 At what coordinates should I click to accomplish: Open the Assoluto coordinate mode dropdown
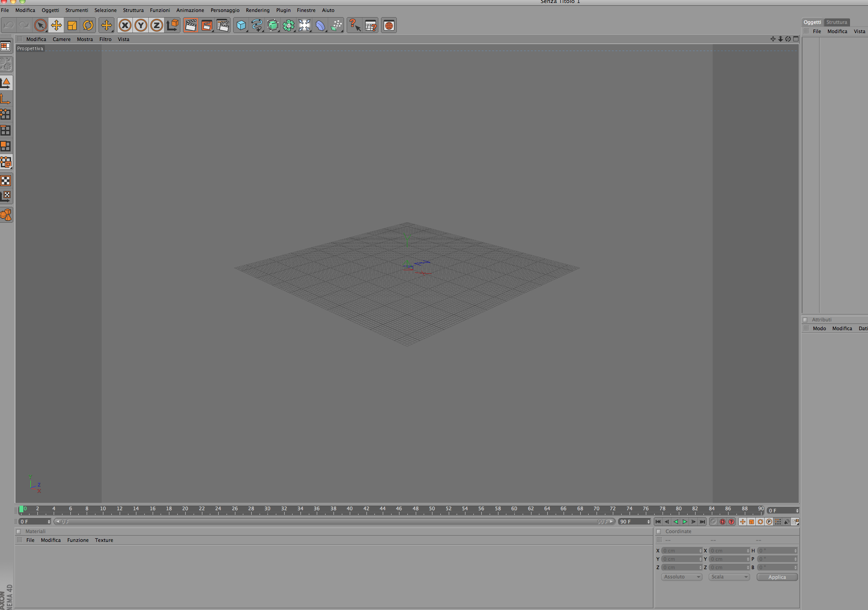pyautogui.click(x=681, y=577)
